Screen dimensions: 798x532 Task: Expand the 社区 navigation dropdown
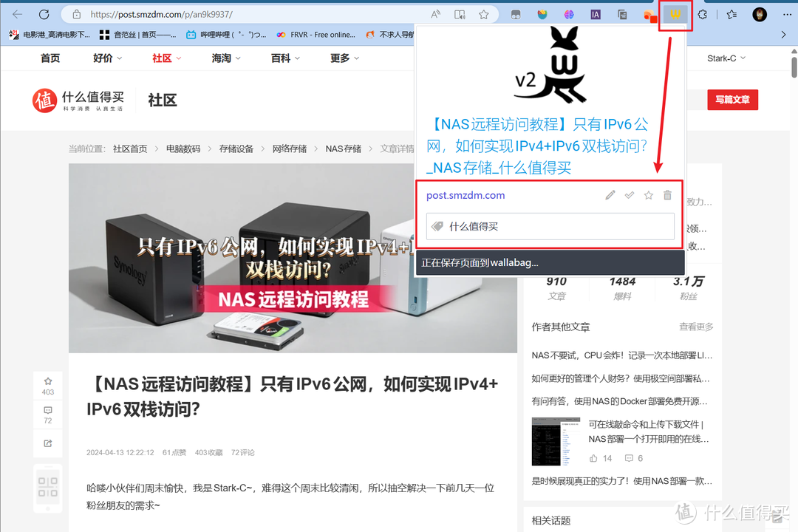click(x=165, y=58)
